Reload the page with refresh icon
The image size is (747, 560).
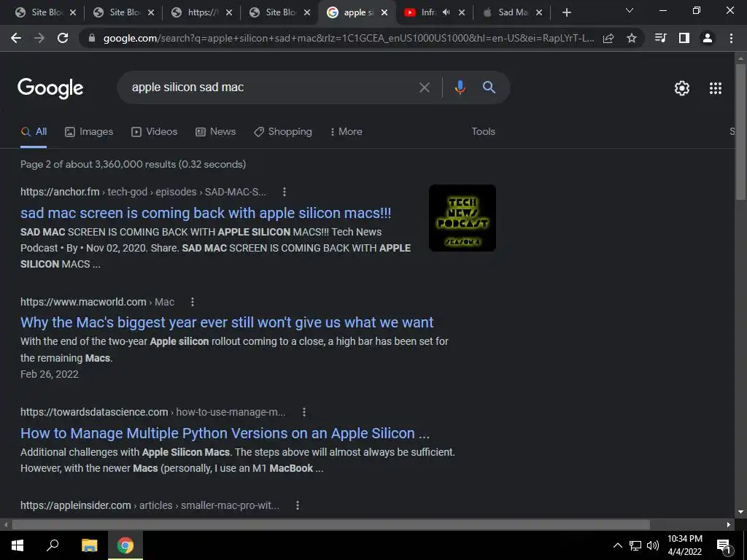[x=63, y=38]
